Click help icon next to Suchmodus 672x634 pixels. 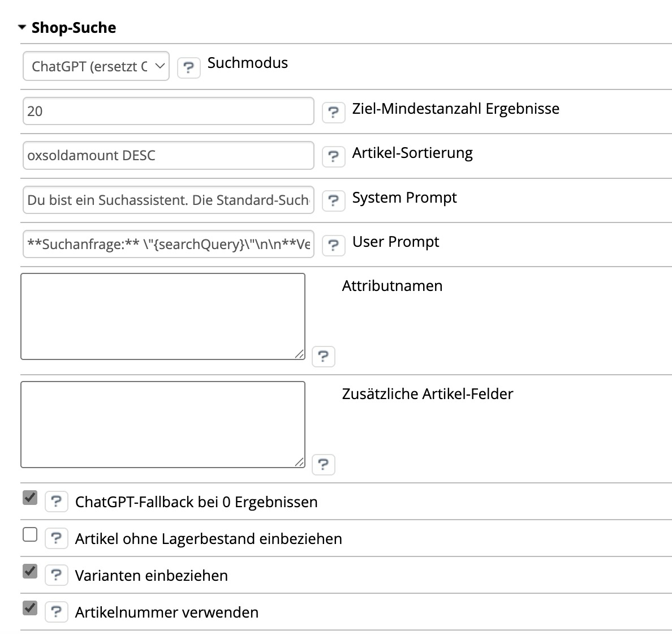(189, 68)
